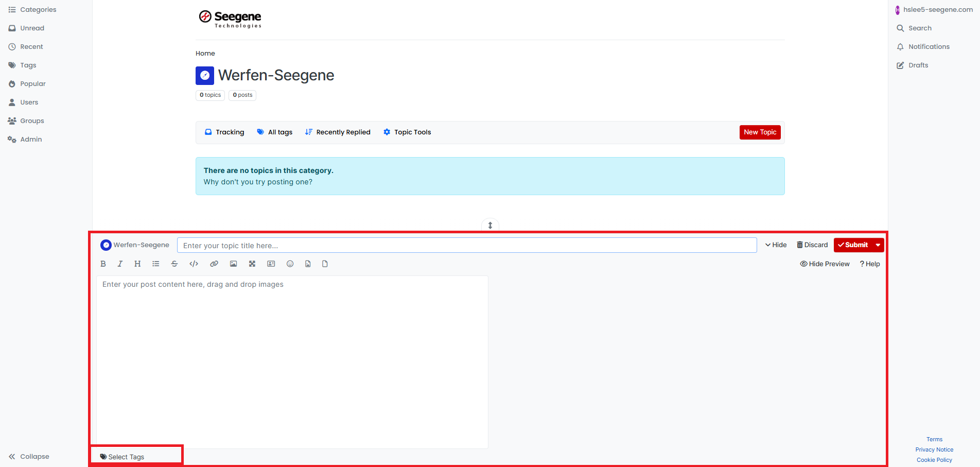The height and width of the screenshot is (467, 980).
Task: Toggle zen fullscreen mode in composer
Action: (x=252, y=264)
